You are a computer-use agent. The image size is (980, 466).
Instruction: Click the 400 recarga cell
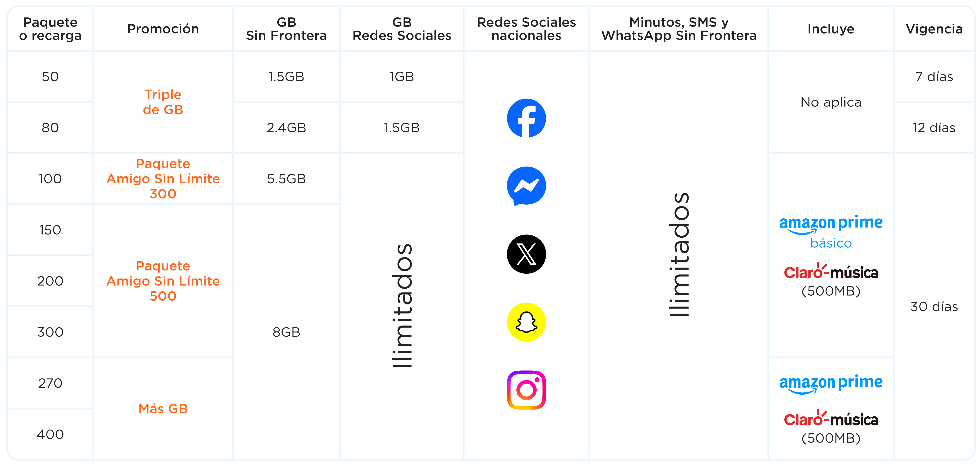click(x=50, y=434)
